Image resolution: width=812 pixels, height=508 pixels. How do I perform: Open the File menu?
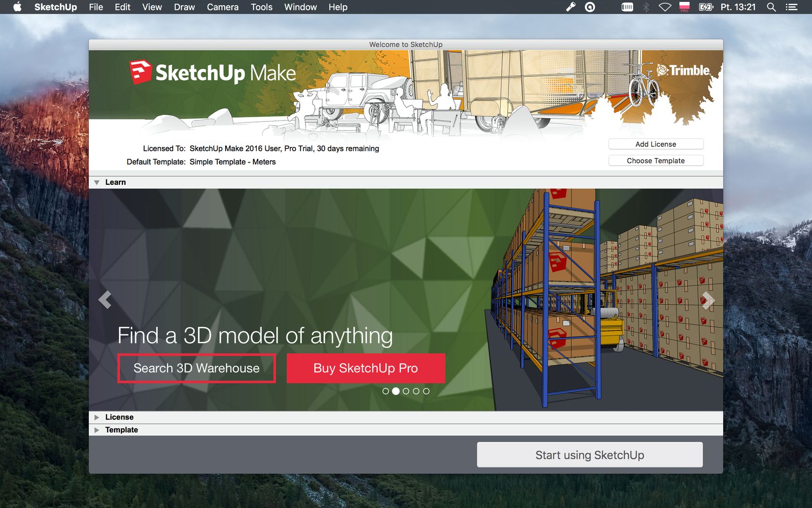click(x=96, y=7)
